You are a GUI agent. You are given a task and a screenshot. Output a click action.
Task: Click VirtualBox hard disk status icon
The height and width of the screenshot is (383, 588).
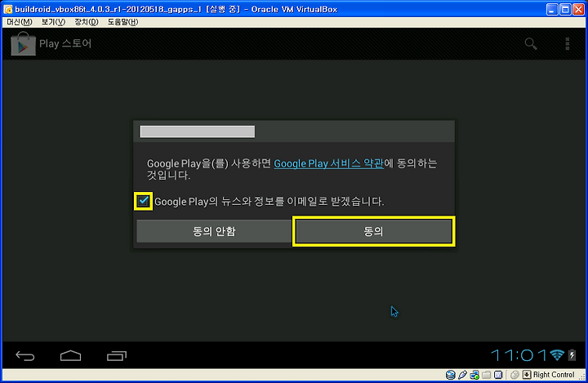coord(450,375)
